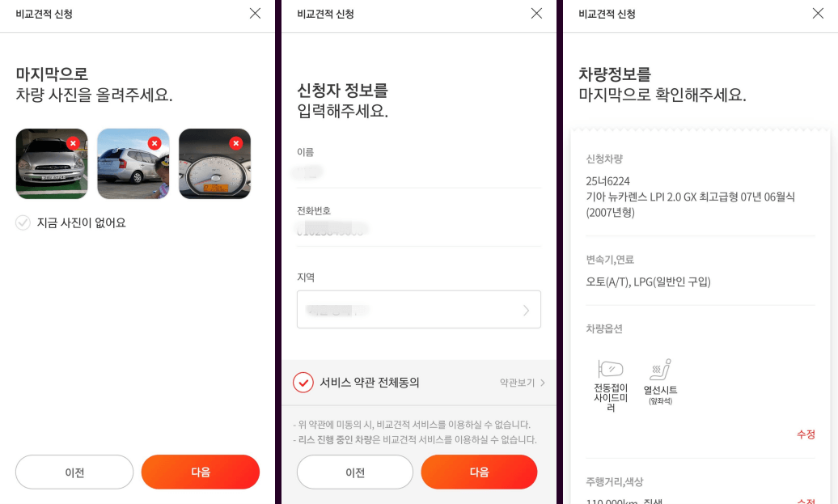This screenshot has width=838, height=504.
Task: Click 수정 next to 주행거리,색상
Action: tap(806, 502)
